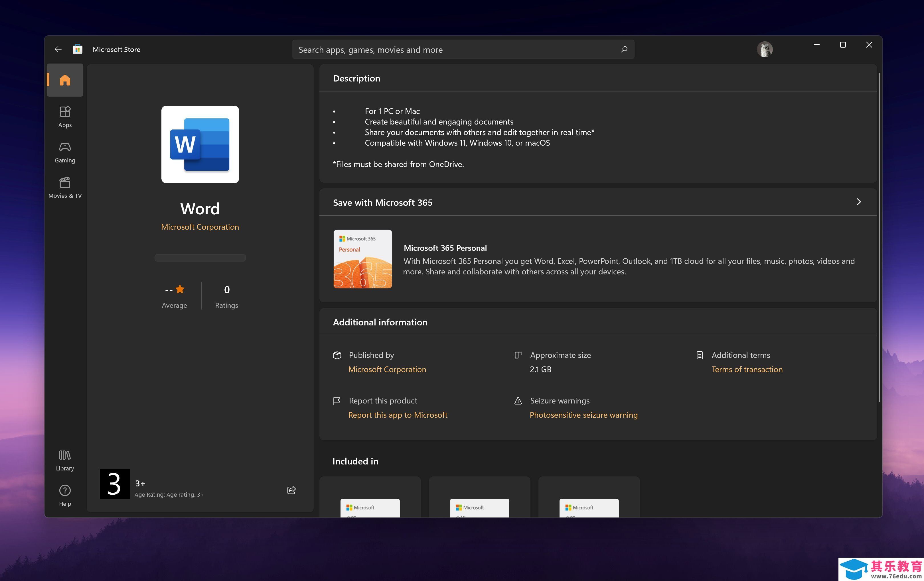Share the Word app page
Screen dimensions: 924x581
click(291, 490)
